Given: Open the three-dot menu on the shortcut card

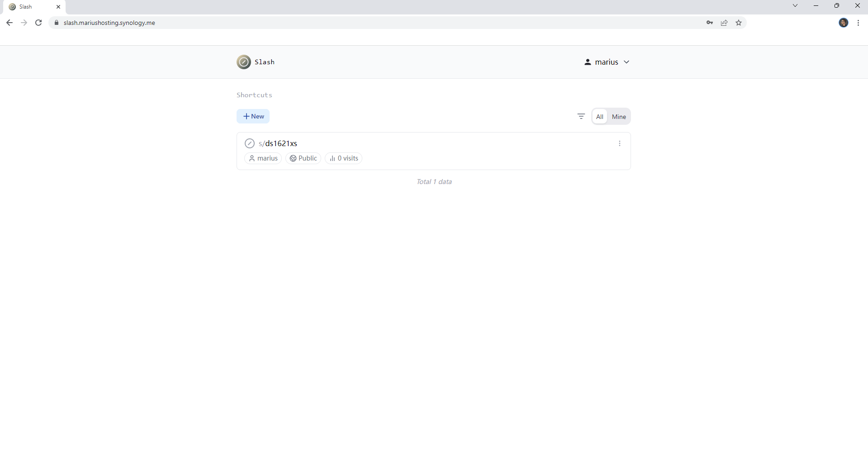Looking at the screenshot, I should click(x=620, y=143).
